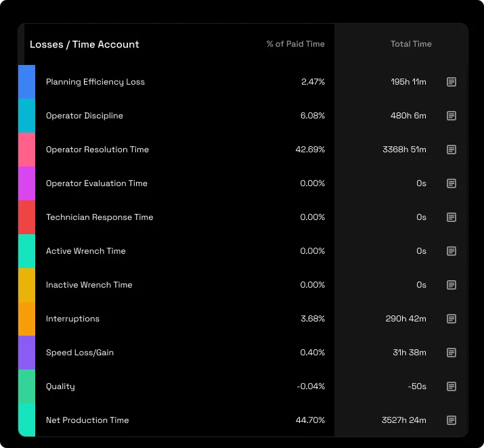
Task: Click the cyan Operator Discipline color swatch
Action: point(26,116)
